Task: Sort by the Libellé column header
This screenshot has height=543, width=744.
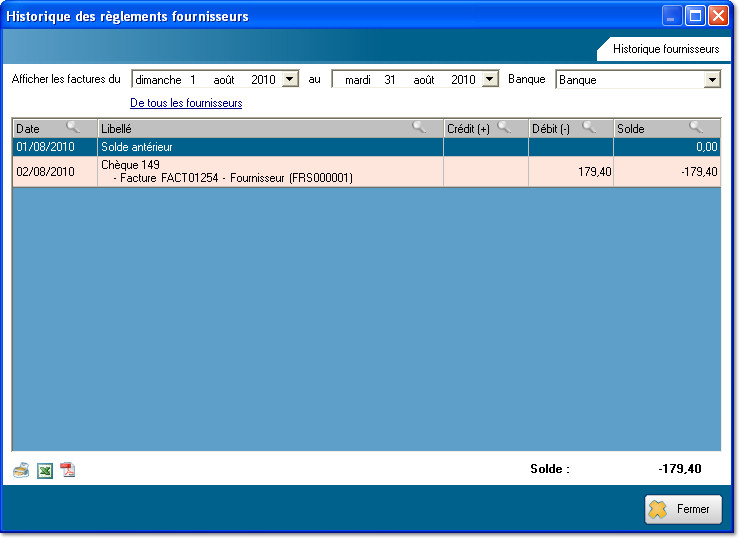Action: pos(250,128)
